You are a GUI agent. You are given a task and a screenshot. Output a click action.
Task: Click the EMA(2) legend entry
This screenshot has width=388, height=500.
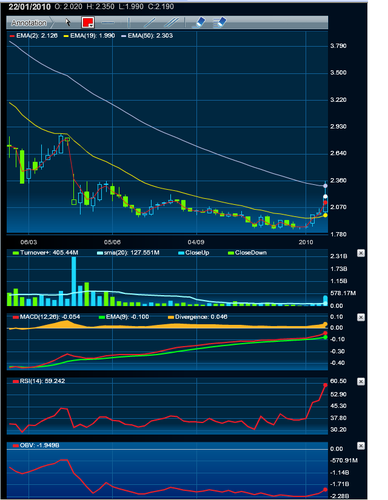(34, 36)
